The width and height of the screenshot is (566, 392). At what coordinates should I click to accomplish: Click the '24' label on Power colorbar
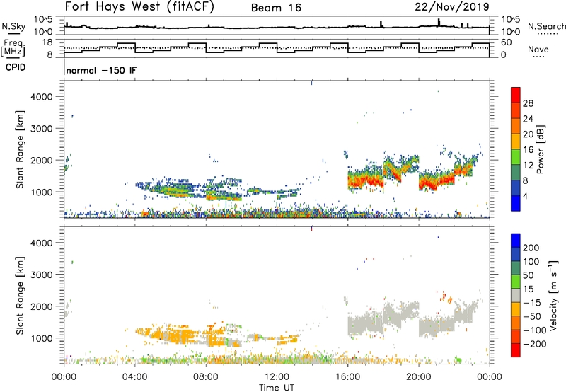[528, 119]
